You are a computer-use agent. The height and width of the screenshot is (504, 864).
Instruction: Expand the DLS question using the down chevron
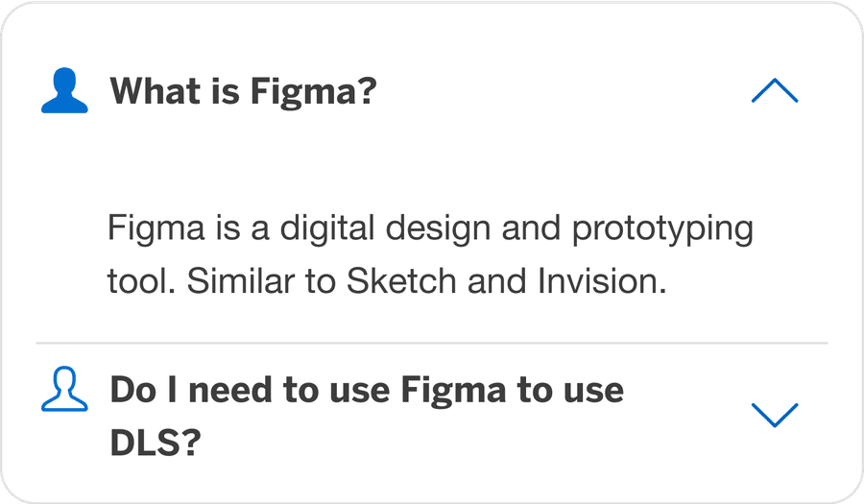(x=774, y=414)
